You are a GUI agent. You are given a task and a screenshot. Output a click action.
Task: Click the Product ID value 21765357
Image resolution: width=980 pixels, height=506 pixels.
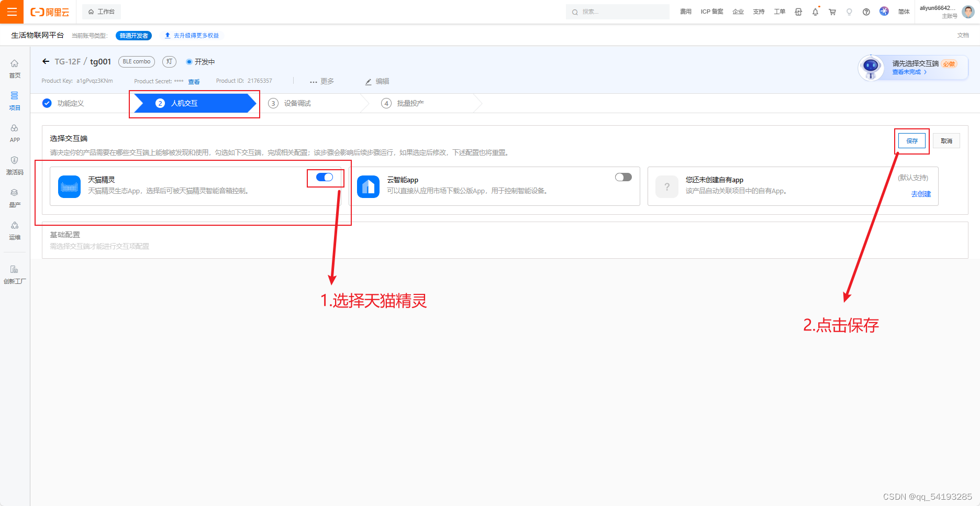click(260, 81)
